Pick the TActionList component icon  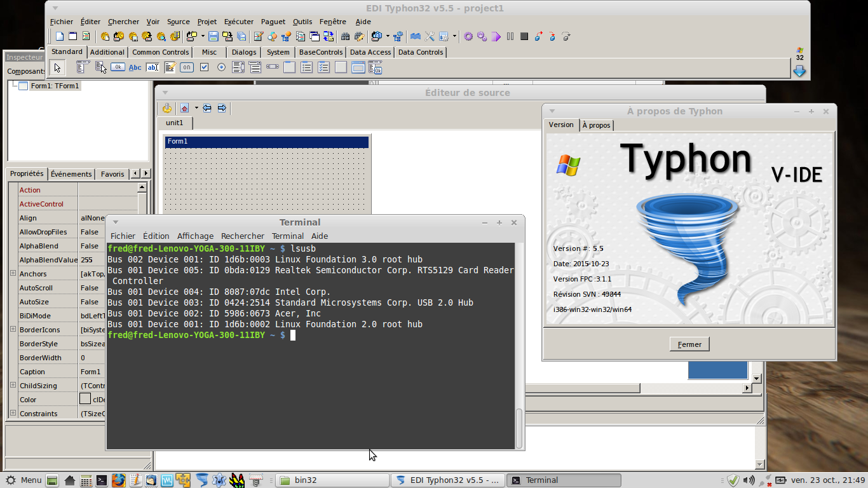click(x=376, y=67)
